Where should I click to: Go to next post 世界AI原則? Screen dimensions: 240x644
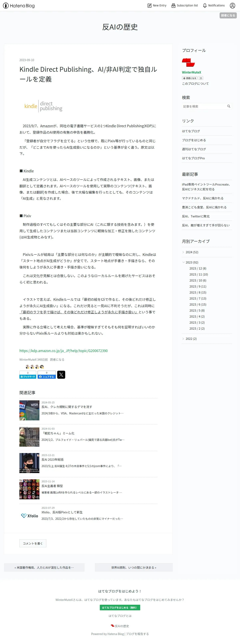(x=134, y=567)
